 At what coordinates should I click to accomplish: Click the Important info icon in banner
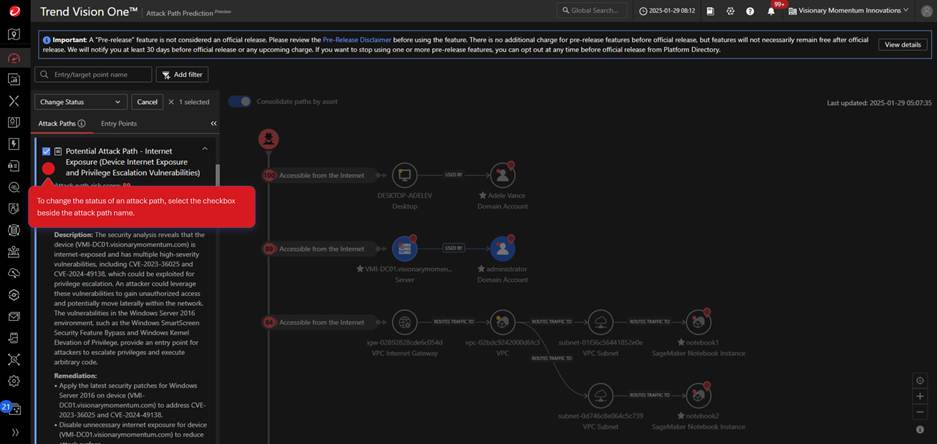point(47,39)
